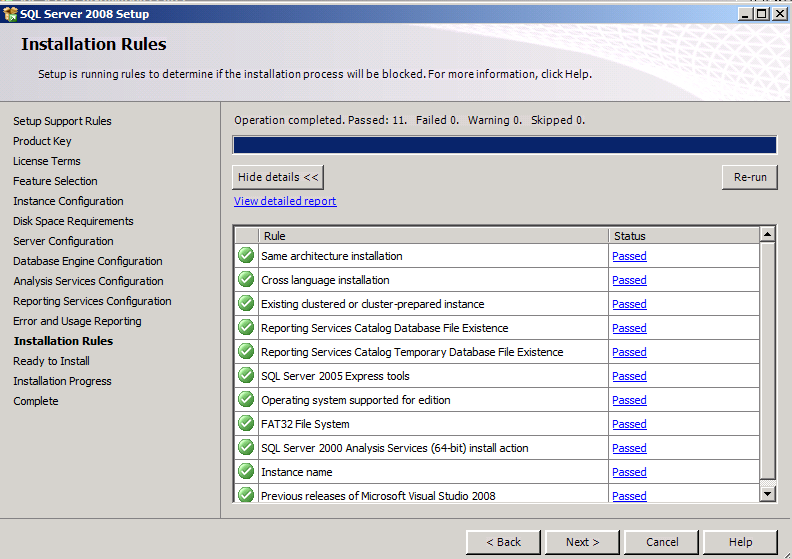Collapse rules with Hide details button
Viewport: 792px width, 559px height.
click(278, 177)
